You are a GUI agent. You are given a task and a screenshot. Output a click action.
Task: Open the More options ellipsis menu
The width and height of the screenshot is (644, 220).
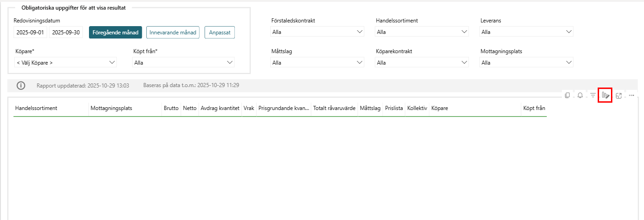[x=632, y=95]
